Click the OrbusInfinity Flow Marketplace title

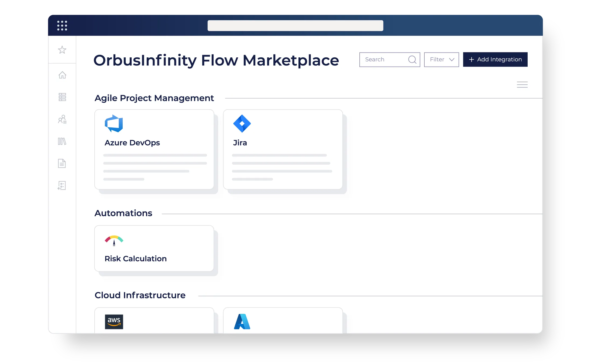tap(216, 60)
